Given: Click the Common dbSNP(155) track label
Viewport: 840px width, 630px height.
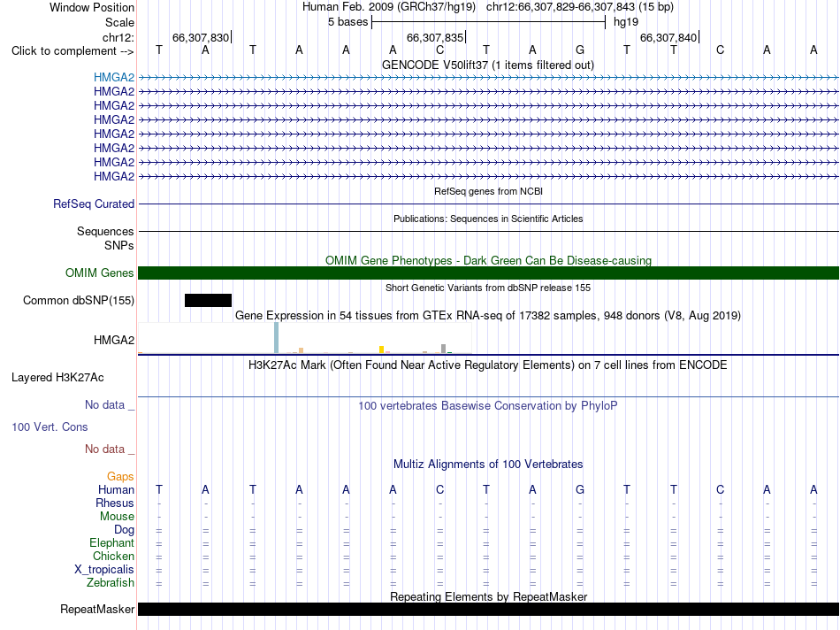Looking at the screenshot, I should point(78,300).
